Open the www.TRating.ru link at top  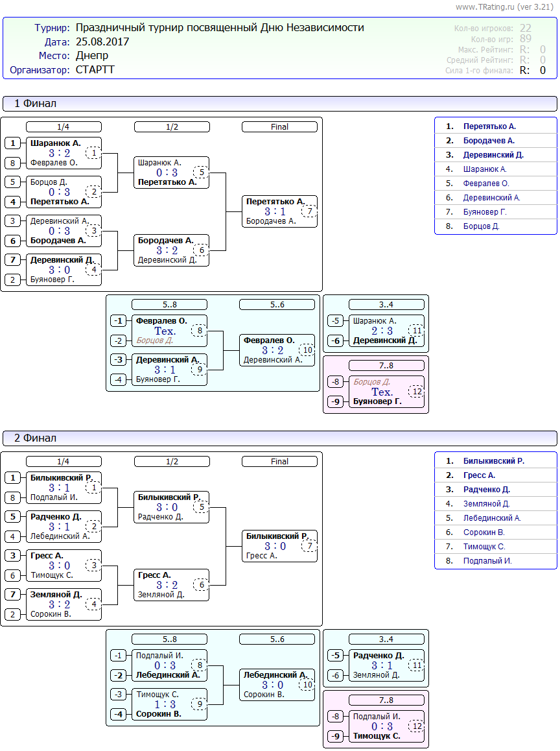coord(485,6)
